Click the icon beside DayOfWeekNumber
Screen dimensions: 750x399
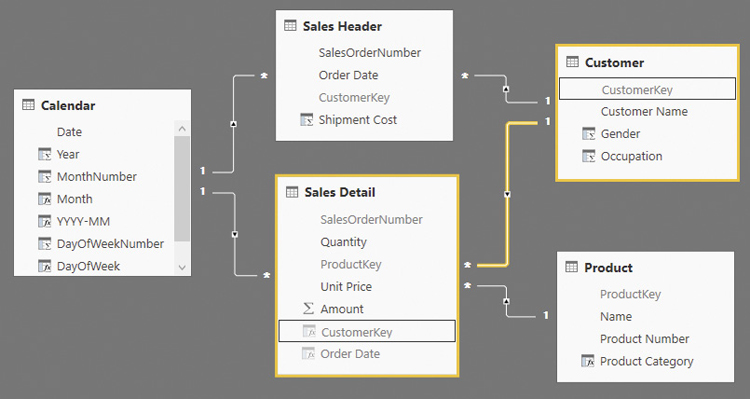44,244
